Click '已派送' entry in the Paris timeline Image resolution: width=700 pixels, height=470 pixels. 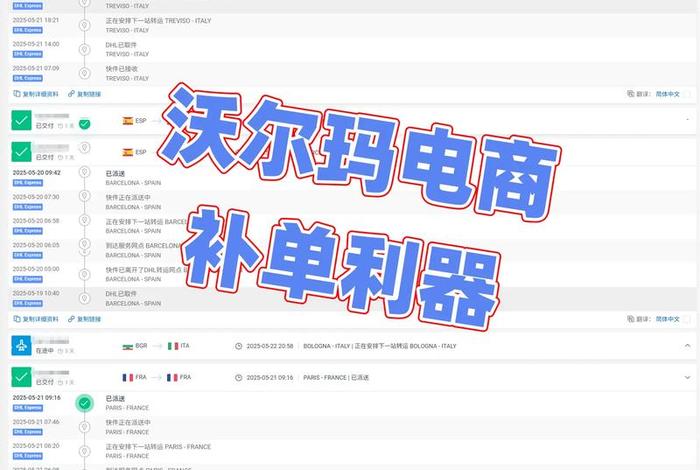[x=115, y=399]
